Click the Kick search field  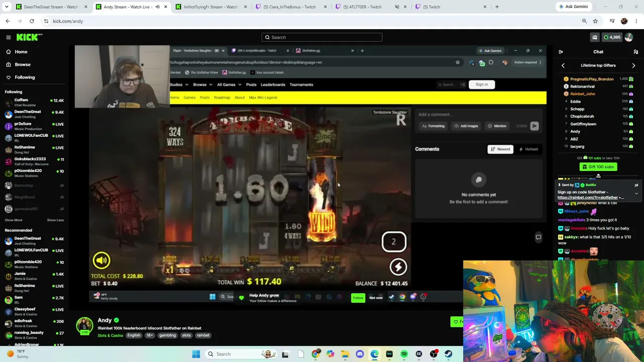pos(322,37)
